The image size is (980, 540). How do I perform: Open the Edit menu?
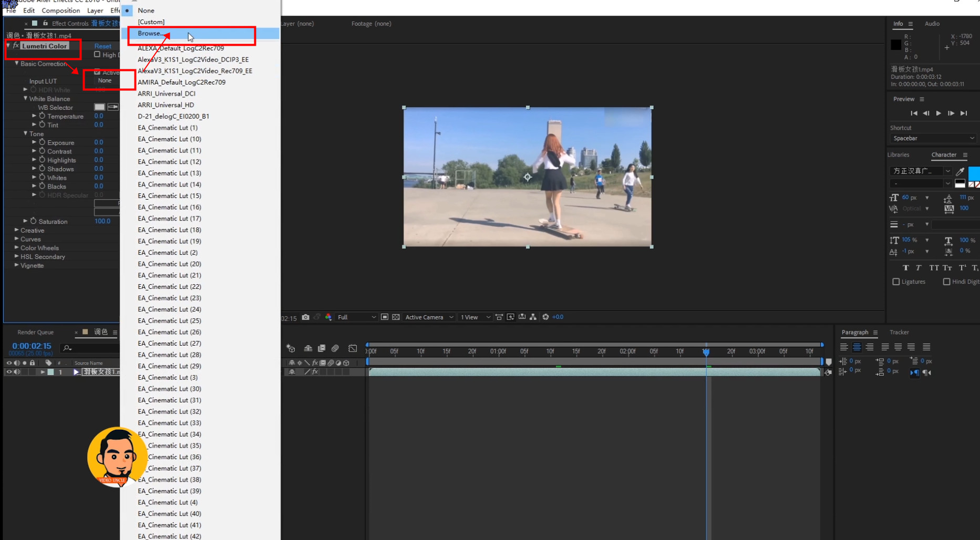point(29,11)
